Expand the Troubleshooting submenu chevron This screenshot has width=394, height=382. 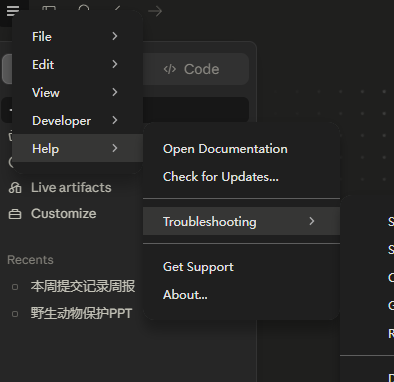312,221
